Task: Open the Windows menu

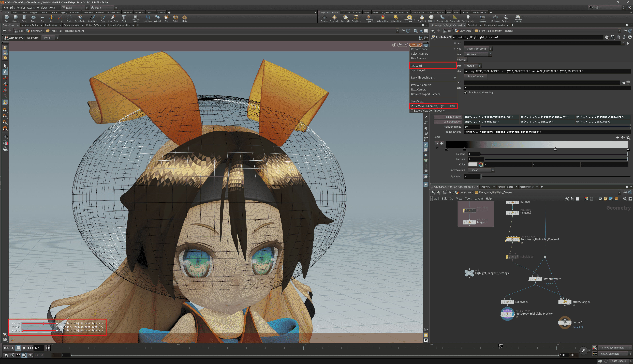Action: pyautogui.click(x=42, y=8)
